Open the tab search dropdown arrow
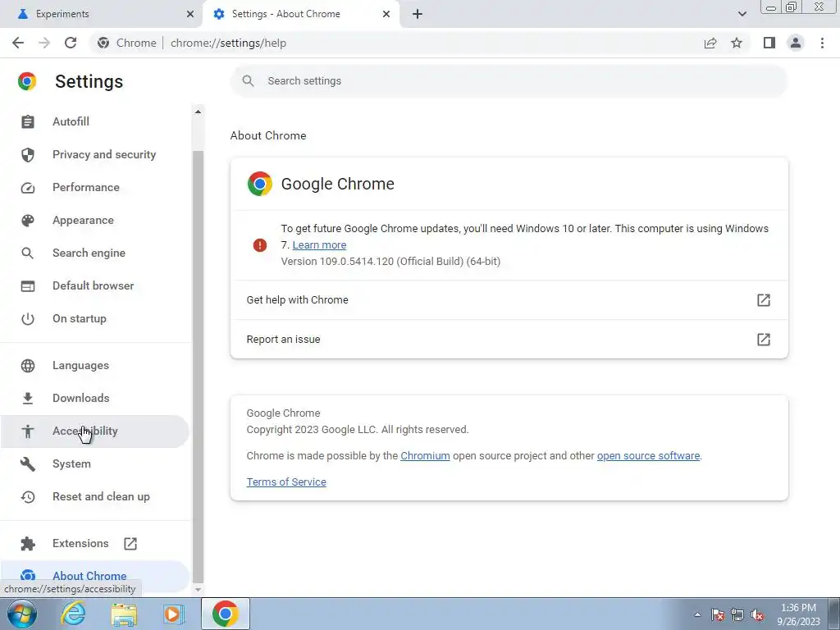The width and height of the screenshot is (840, 630). click(742, 14)
